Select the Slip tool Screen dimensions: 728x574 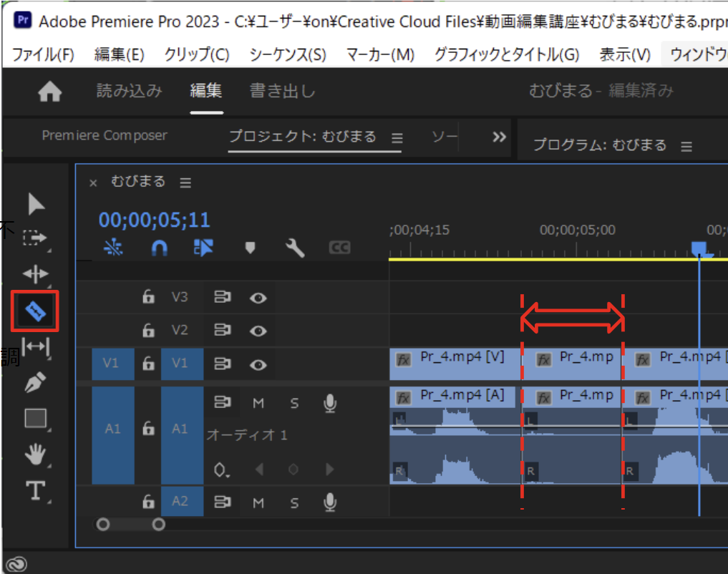[35, 346]
